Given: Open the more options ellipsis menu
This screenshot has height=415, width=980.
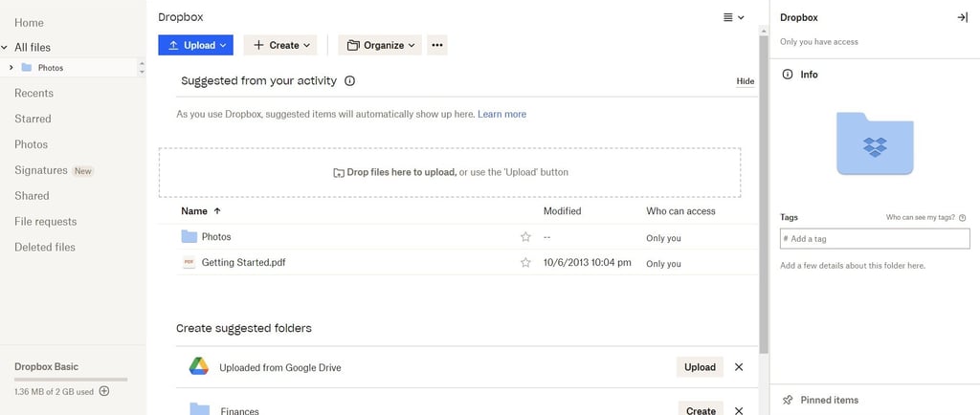Looking at the screenshot, I should (436, 45).
